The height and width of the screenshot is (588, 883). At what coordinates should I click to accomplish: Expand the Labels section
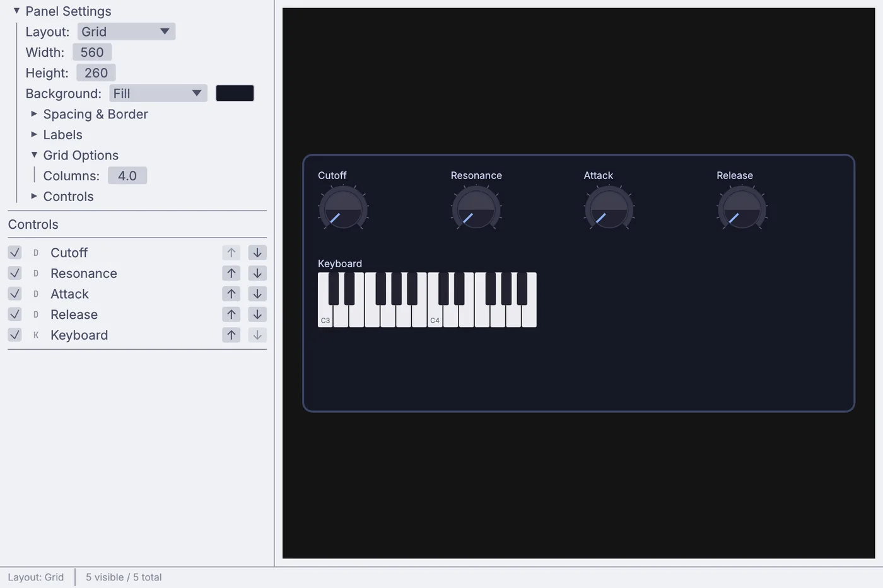click(34, 134)
